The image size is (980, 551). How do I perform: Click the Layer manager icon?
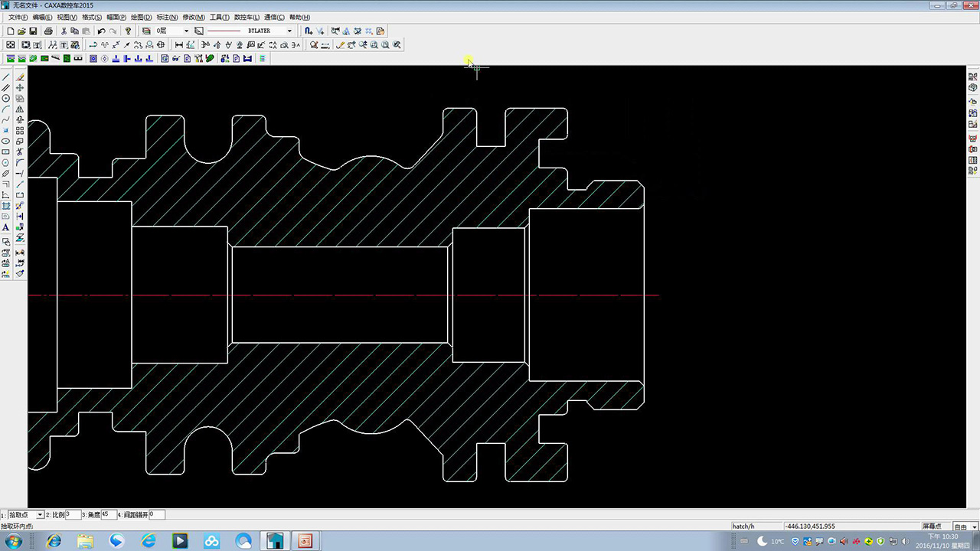pos(146,31)
